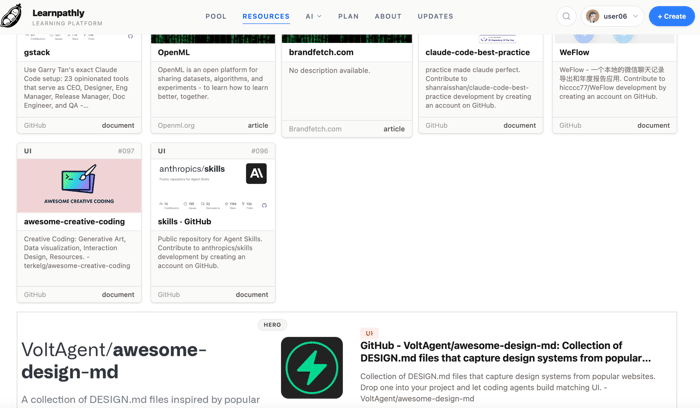
Task: Click the blue + Create button
Action: pos(671,17)
